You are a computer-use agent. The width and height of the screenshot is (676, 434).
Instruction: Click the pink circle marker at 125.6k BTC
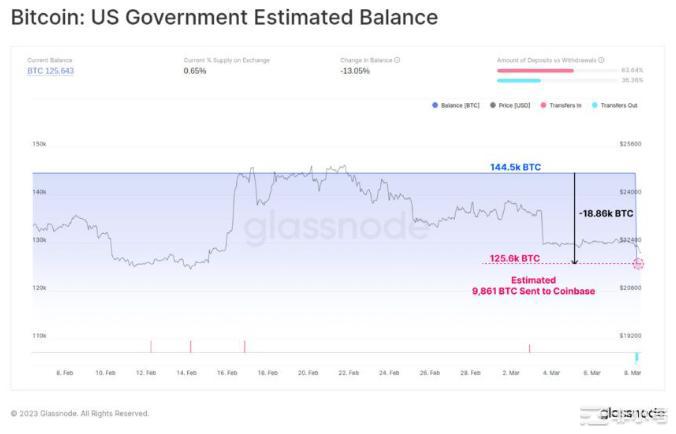pos(638,263)
